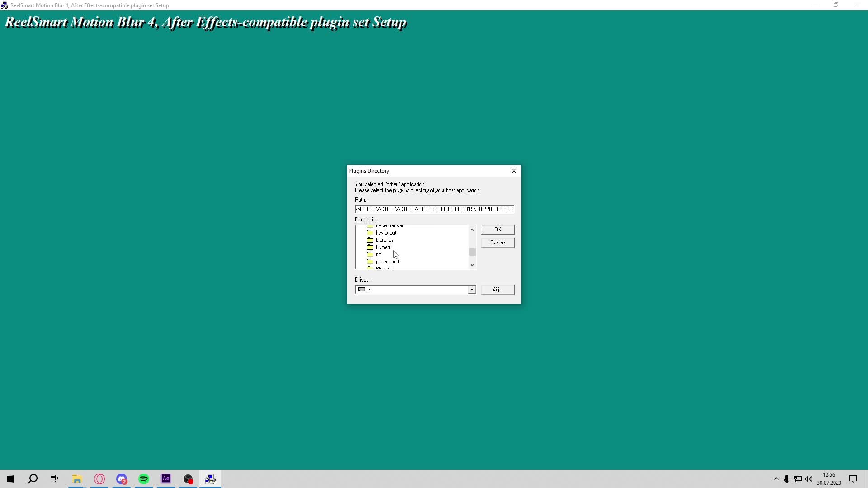This screenshot has height=488, width=868.
Task: Open the Opera browser taskbar icon
Action: [99, 479]
